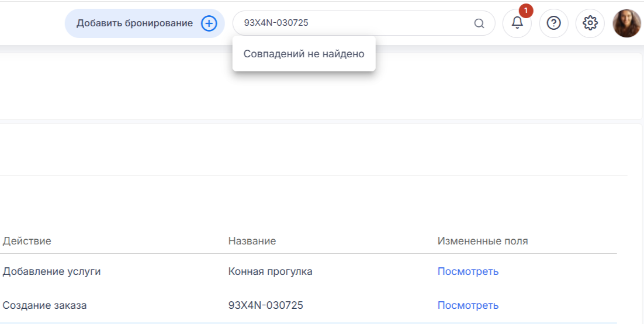Viewport: 644px width, 324px height.
Task: Click the Конная прогулка name cell
Action: coord(270,271)
